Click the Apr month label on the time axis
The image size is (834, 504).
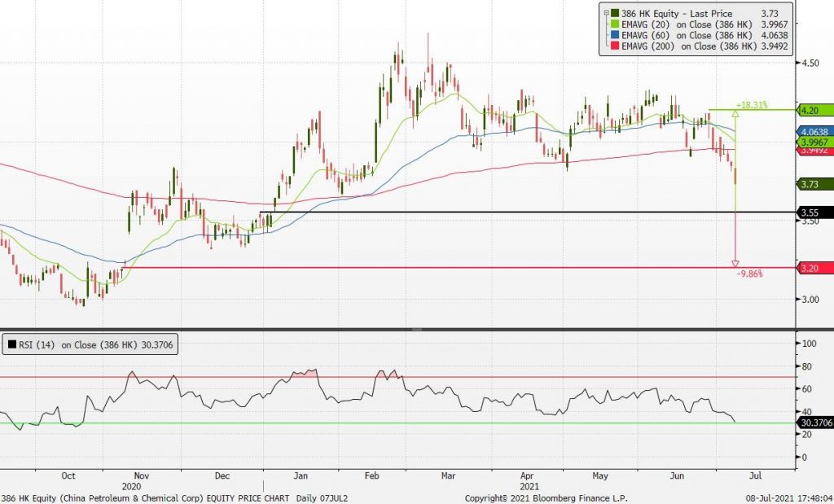pyautogui.click(x=527, y=476)
